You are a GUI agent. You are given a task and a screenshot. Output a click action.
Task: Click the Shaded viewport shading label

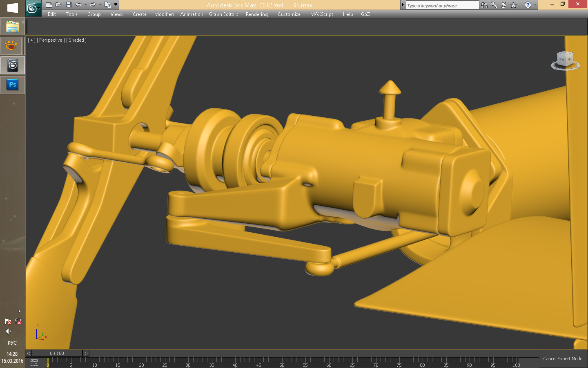pos(76,40)
